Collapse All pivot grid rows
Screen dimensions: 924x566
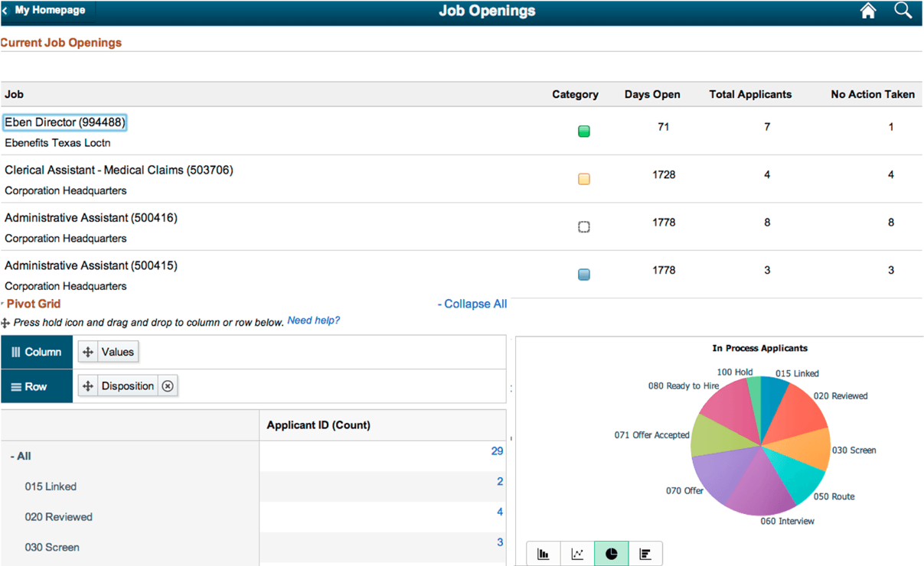[472, 304]
